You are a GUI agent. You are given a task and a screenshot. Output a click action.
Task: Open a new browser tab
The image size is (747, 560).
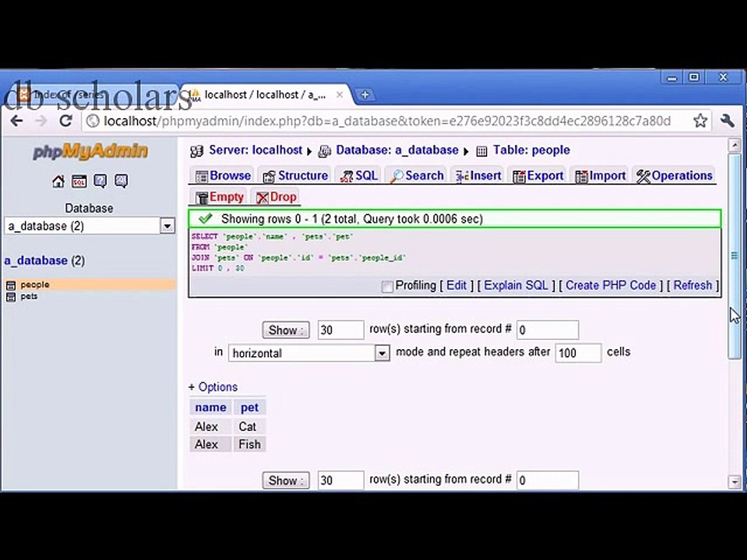click(365, 95)
